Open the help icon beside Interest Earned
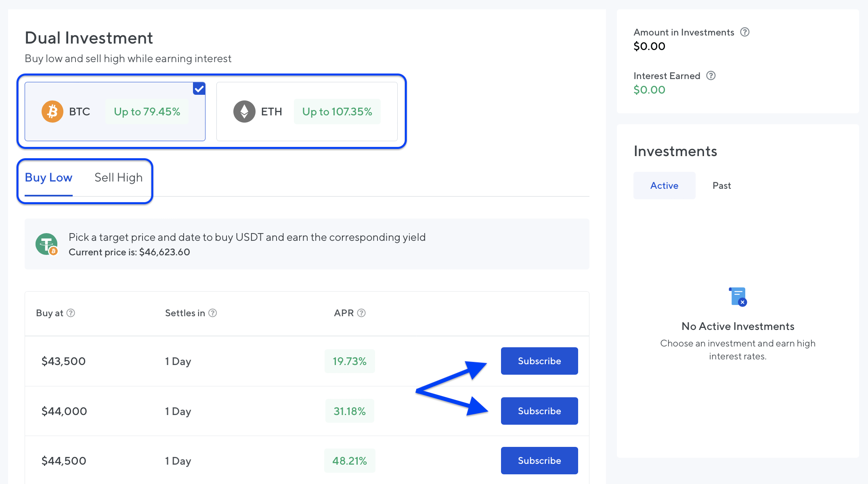 (711, 75)
